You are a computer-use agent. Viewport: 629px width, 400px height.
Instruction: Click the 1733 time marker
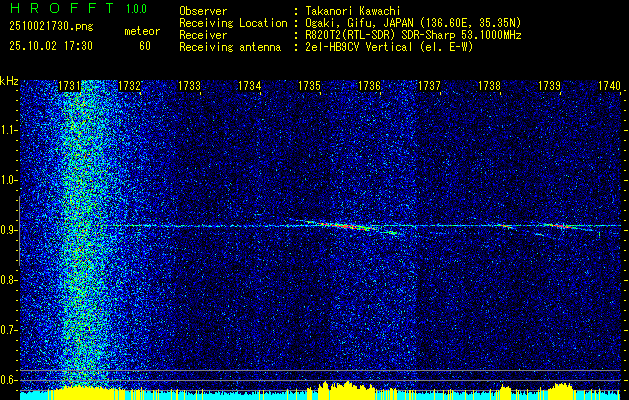(x=189, y=86)
